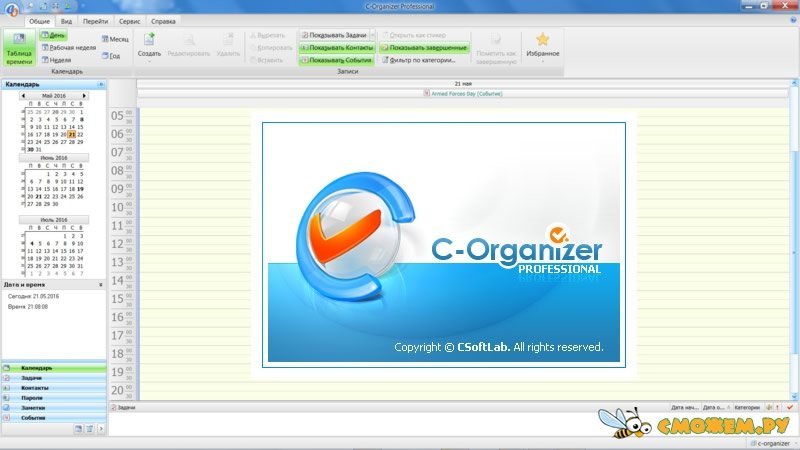Screen dimensions: 800x450
Task: Open the Задачи section in sidebar
Action: pos(34,378)
